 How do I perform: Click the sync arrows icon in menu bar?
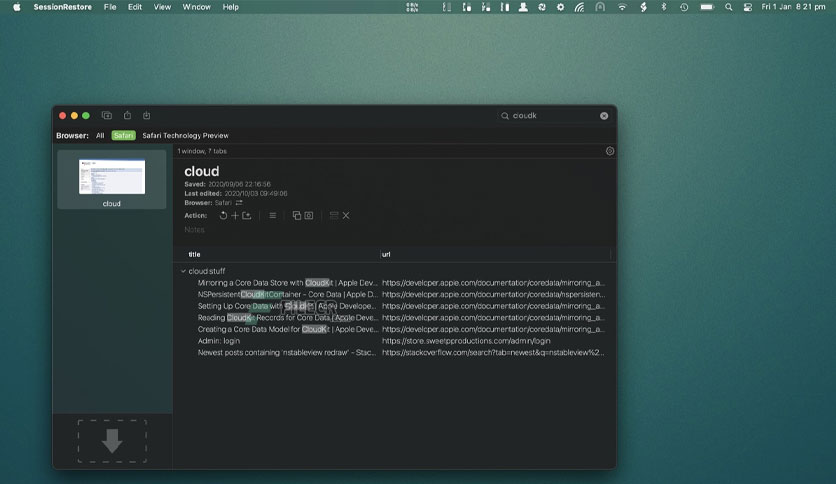542,7
